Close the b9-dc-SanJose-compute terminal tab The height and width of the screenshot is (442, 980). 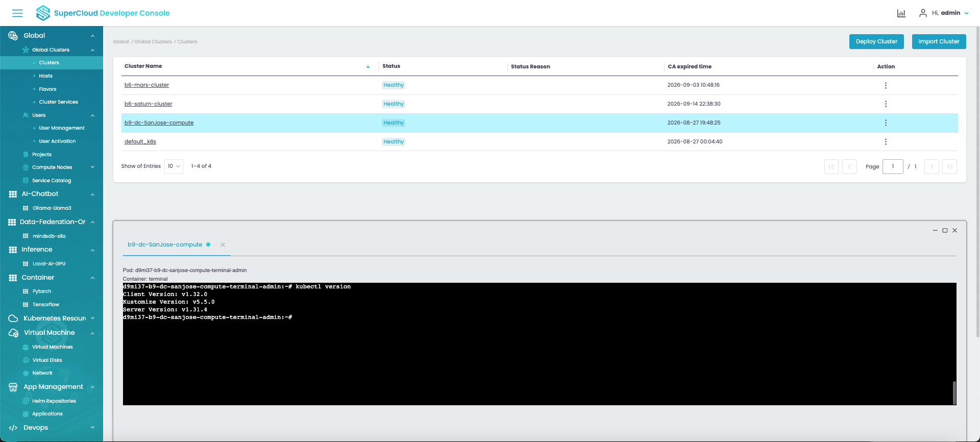pyautogui.click(x=223, y=245)
